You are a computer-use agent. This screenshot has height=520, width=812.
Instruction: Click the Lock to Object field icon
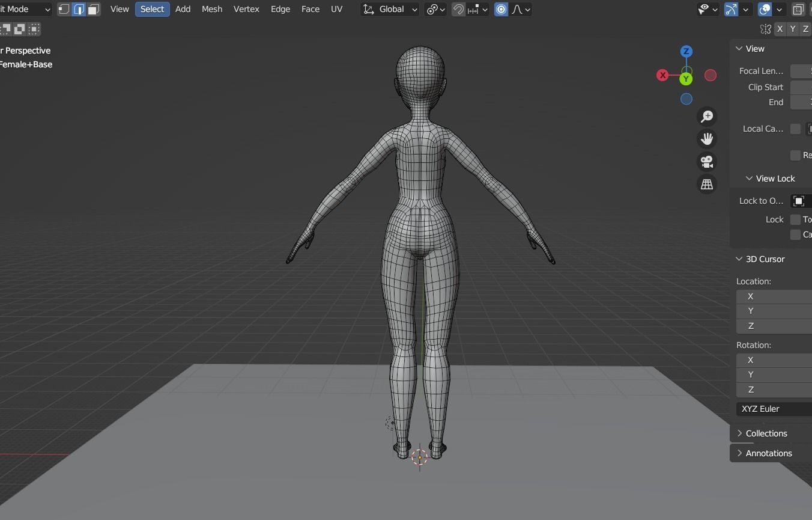coord(799,201)
